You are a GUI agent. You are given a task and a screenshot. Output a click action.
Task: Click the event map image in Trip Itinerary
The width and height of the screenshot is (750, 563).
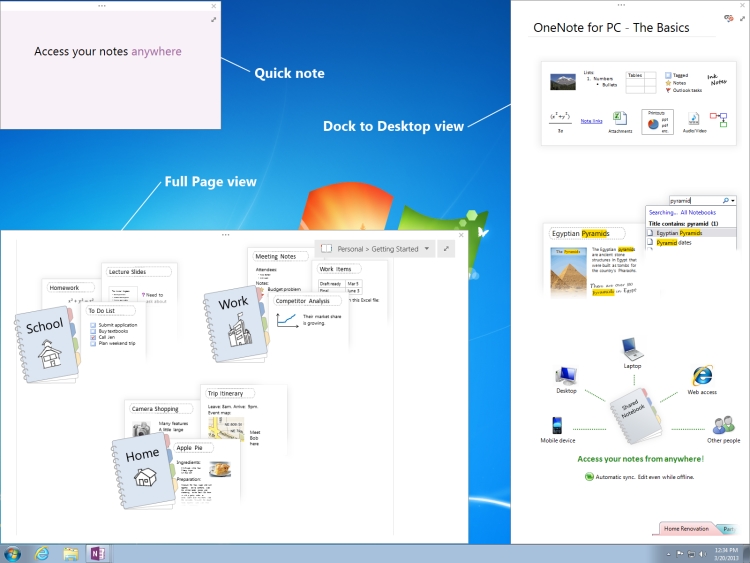[x=226, y=428]
